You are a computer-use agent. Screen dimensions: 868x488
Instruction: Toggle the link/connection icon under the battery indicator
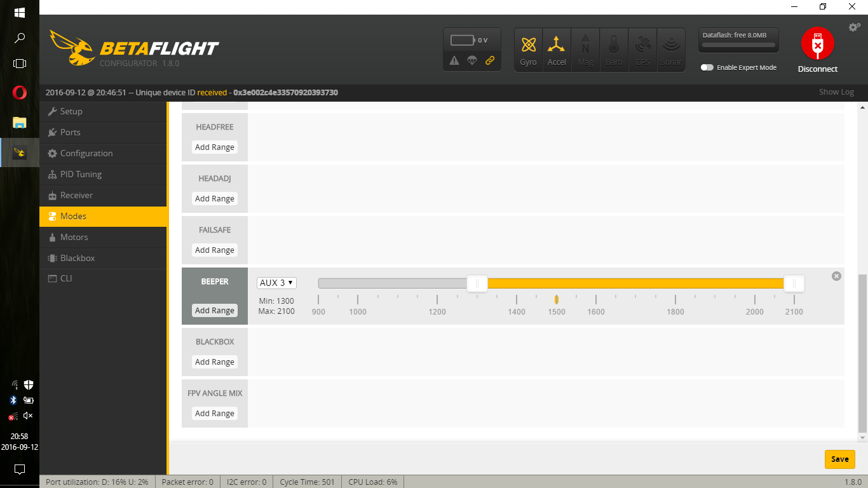tap(490, 62)
